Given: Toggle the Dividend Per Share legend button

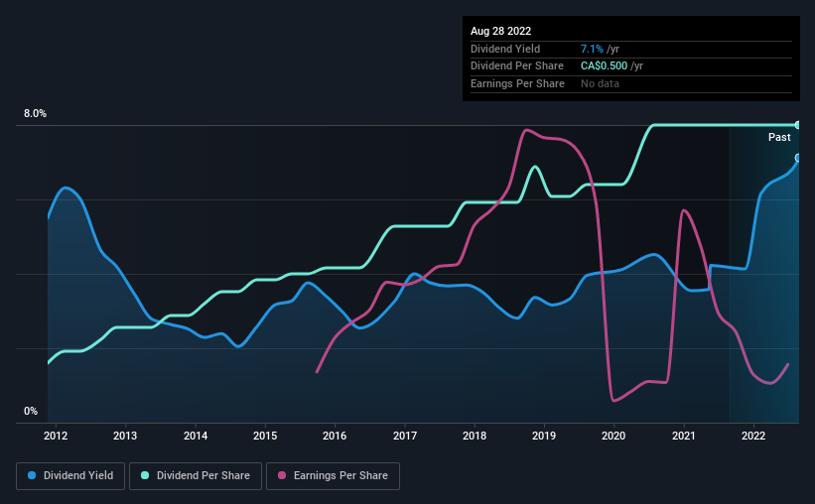Looking at the screenshot, I should pos(196,476).
